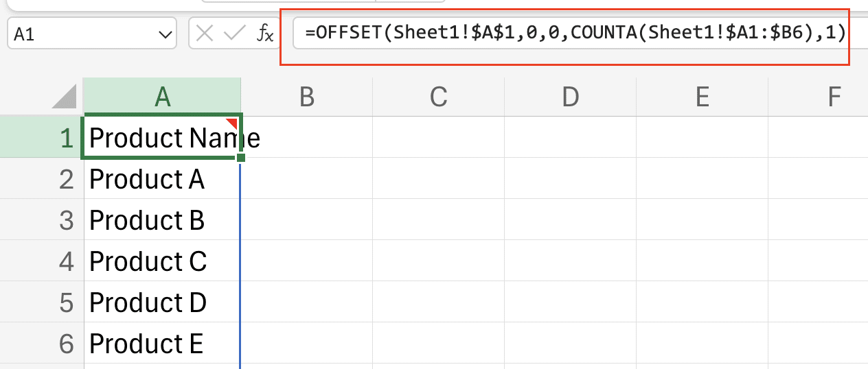Select column C header

click(x=438, y=97)
